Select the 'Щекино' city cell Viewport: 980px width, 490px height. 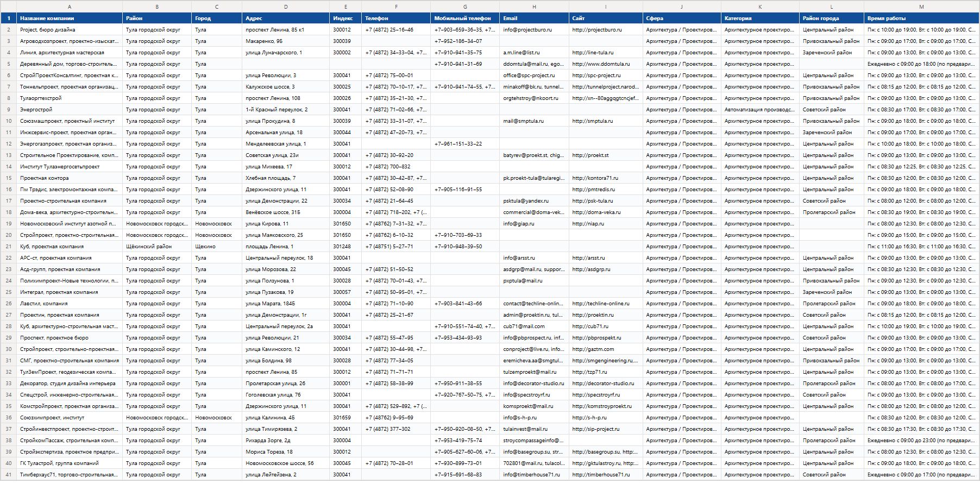pos(217,247)
